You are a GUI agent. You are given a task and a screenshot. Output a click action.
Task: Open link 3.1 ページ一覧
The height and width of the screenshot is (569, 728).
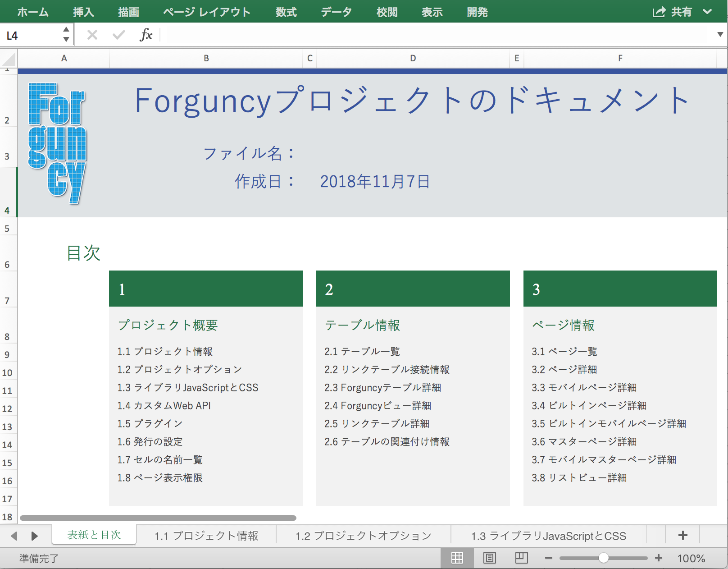564,351
